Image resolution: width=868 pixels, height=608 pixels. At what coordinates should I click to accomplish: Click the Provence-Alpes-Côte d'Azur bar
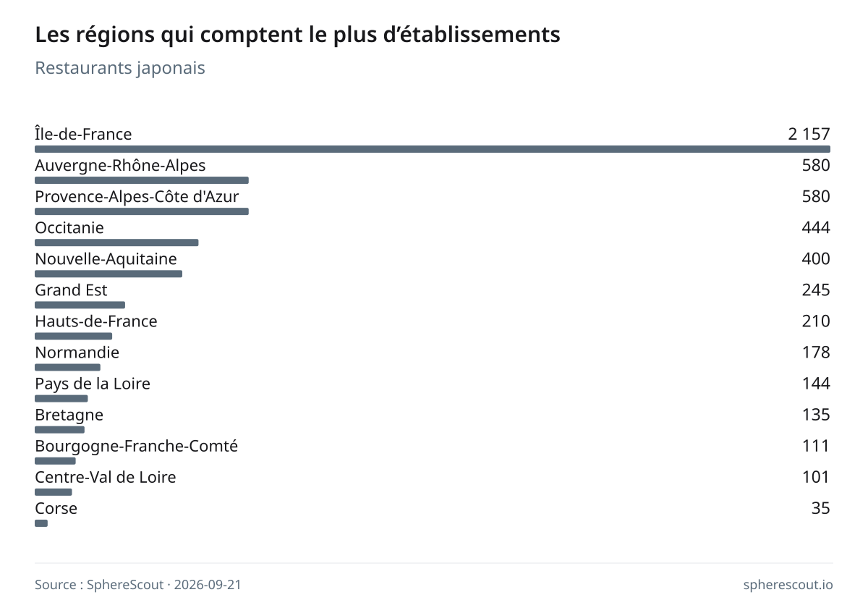pos(142,211)
